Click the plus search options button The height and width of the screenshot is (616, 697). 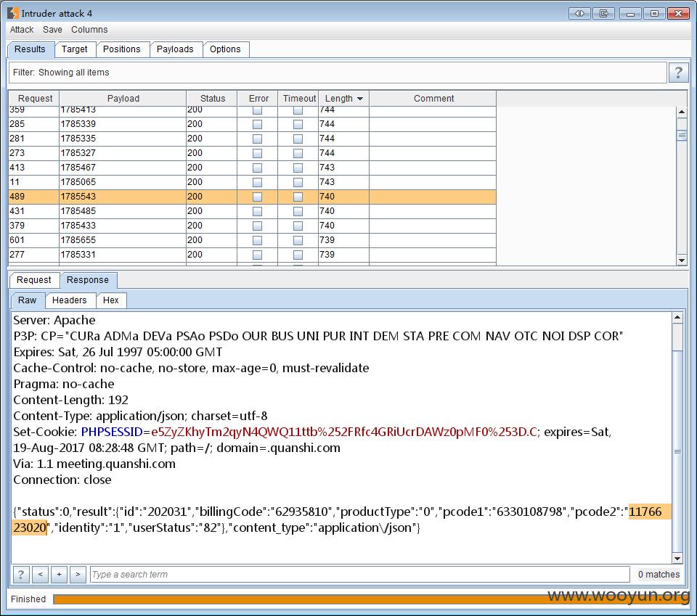[x=59, y=574]
